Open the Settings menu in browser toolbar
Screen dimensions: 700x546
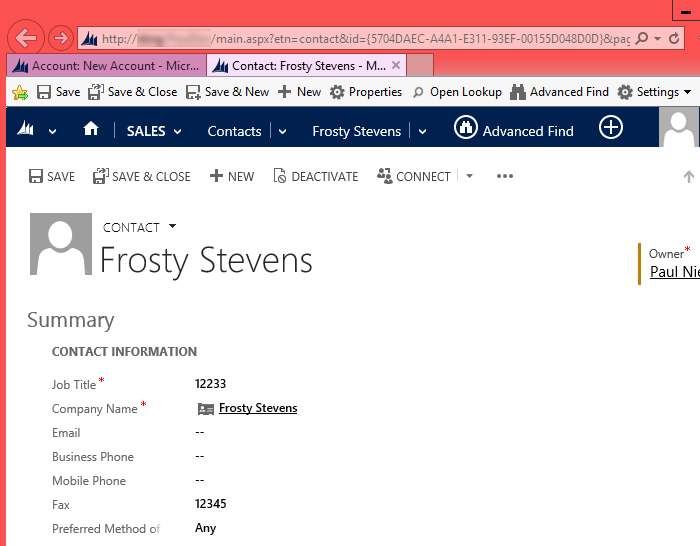(654, 92)
